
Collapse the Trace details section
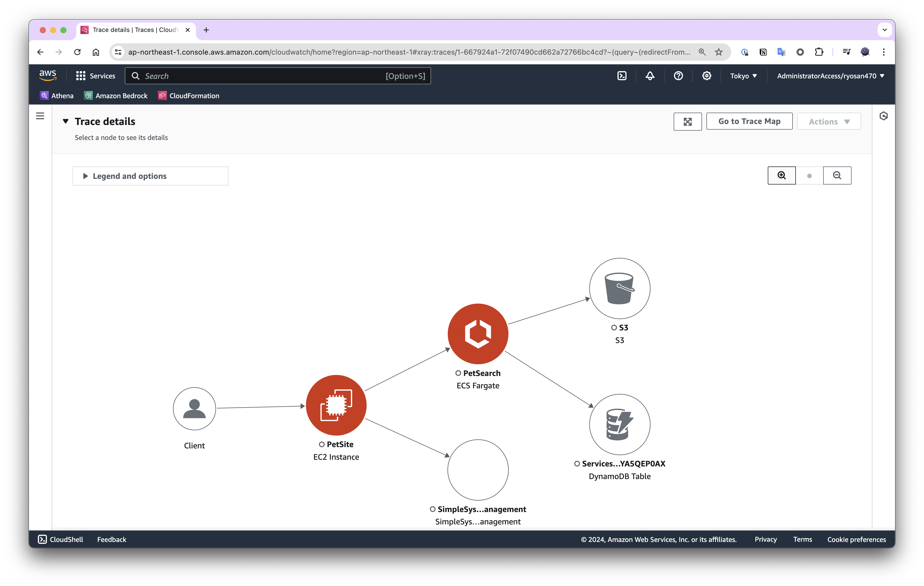click(x=66, y=122)
